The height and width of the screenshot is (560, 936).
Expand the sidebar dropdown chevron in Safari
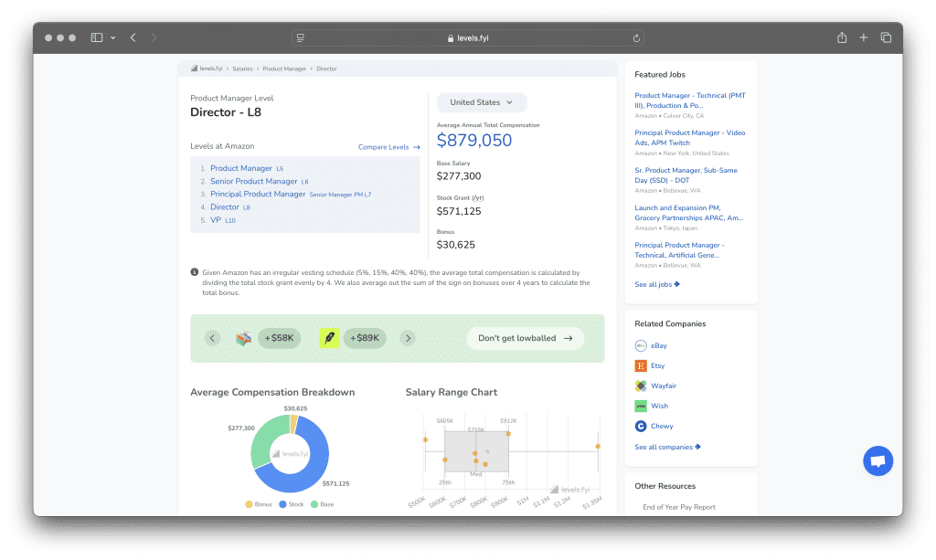(113, 38)
